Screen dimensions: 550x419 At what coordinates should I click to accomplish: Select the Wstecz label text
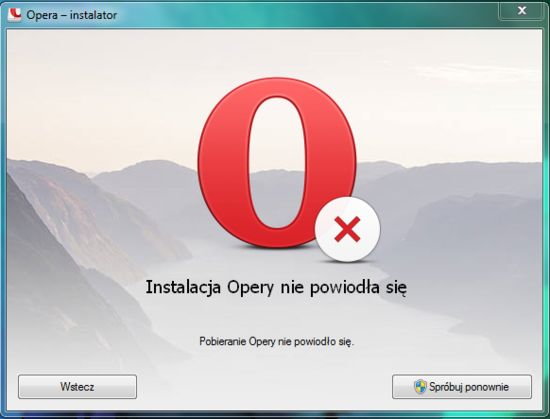(77, 387)
